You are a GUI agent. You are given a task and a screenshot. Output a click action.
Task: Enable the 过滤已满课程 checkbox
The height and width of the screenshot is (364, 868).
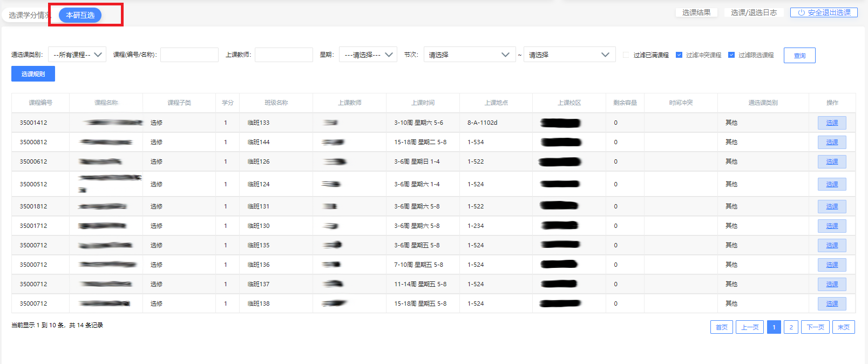(626, 55)
